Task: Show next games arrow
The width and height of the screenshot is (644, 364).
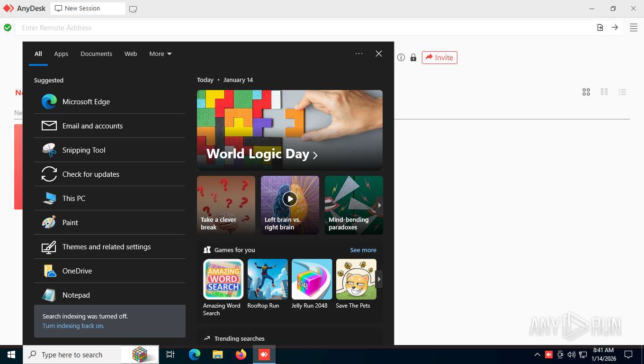Action: tap(379, 279)
